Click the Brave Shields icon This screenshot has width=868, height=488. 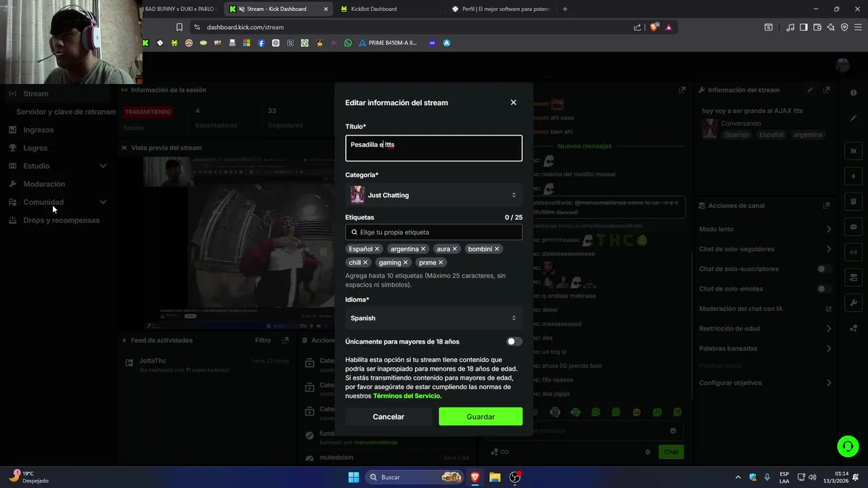click(x=654, y=27)
